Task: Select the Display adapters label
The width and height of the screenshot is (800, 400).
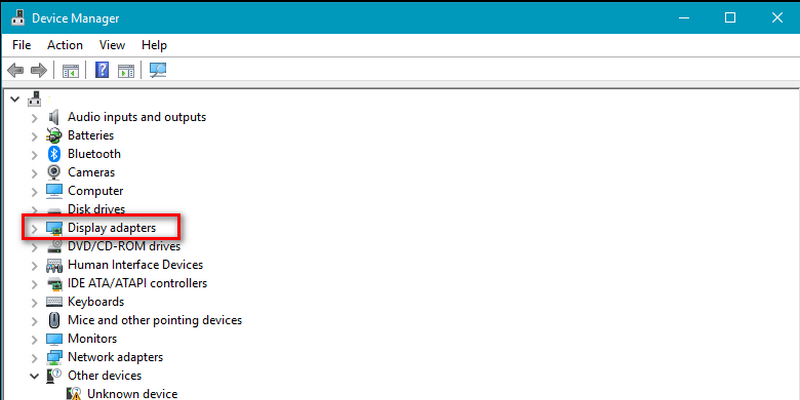Action: pos(112,228)
